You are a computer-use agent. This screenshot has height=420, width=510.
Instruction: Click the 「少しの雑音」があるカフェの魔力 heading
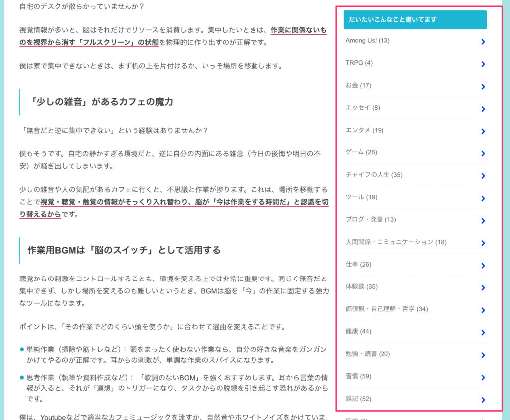[x=102, y=102]
